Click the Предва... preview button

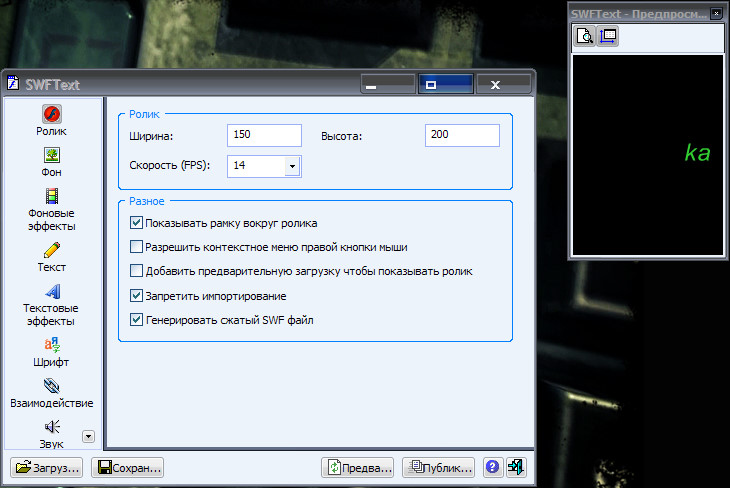coord(358,468)
